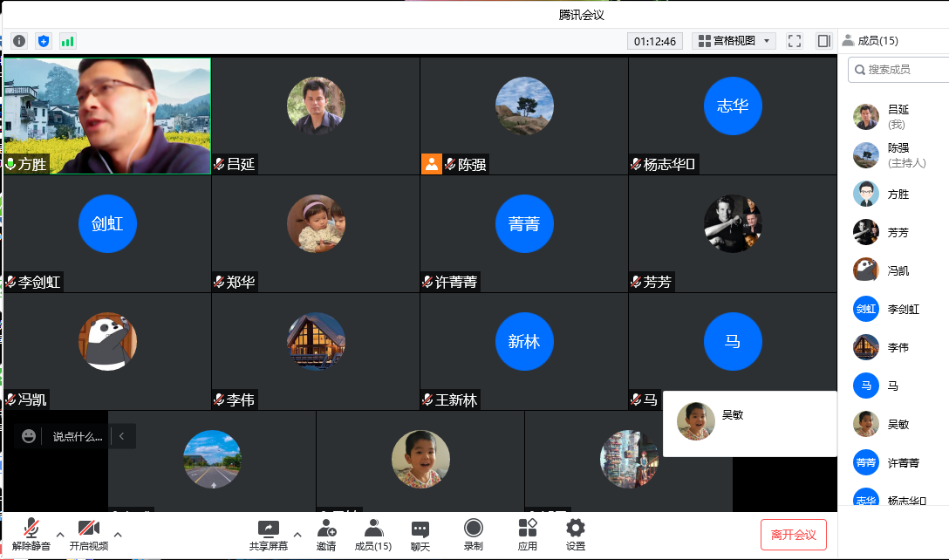Click 共享屏幕 to share your screen
The width and height of the screenshot is (949, 560).
click(x=268, y=534)
